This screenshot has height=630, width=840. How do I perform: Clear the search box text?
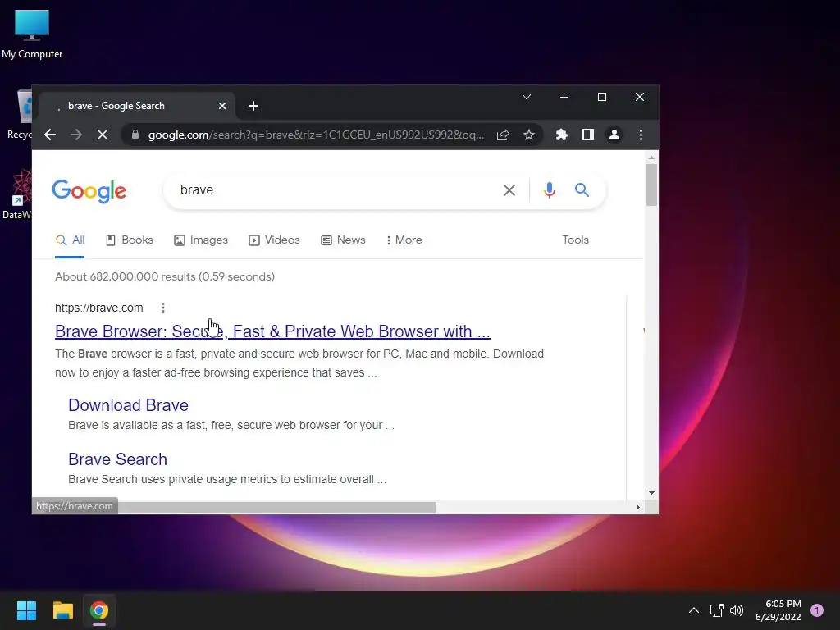509,189
